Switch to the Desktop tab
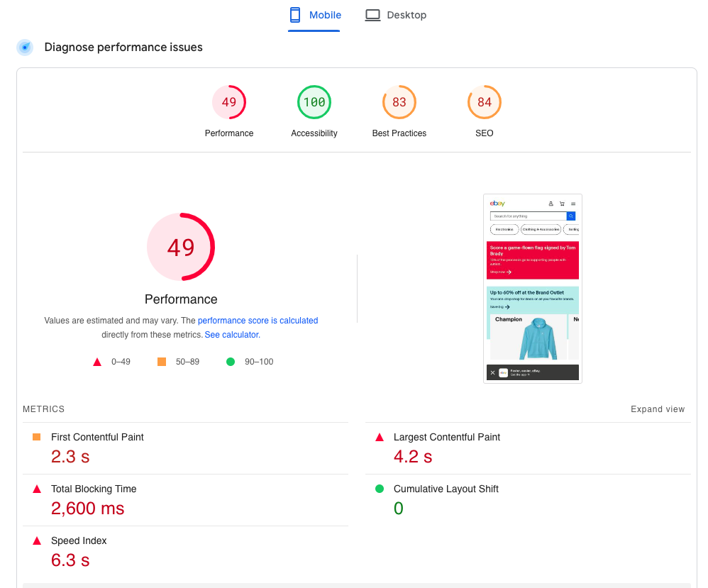The height and width of the screenshot is (588, 708). click(396, 14)
